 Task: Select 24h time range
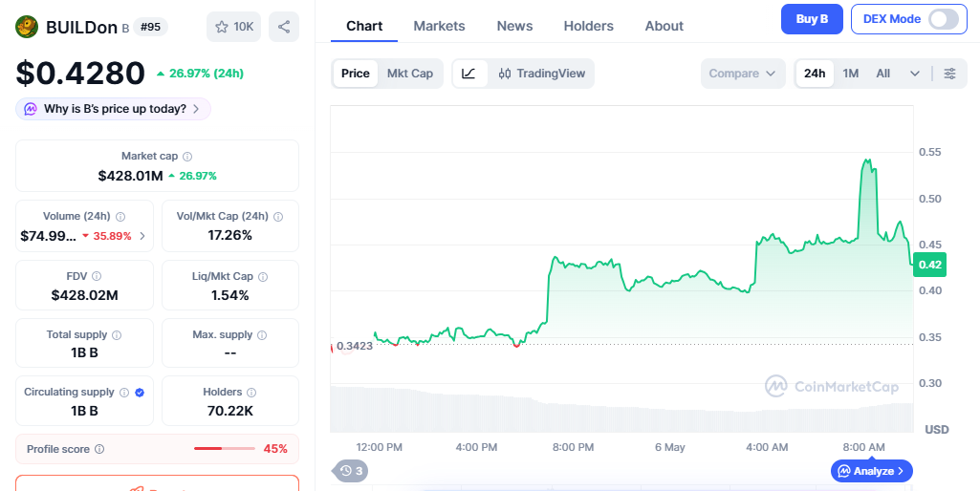815,74
